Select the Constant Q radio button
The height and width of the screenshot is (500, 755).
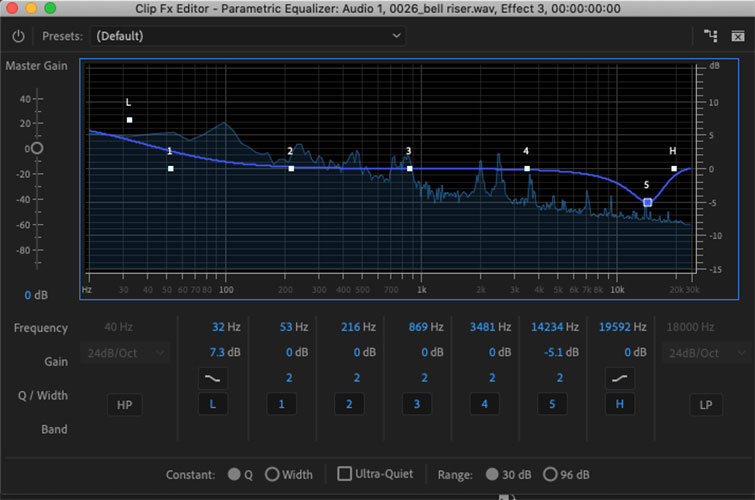(x=234, y=474)
